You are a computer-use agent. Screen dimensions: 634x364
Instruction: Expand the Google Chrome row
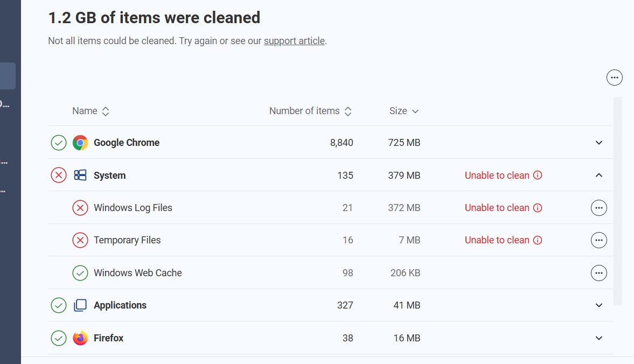tap(598, 143)
